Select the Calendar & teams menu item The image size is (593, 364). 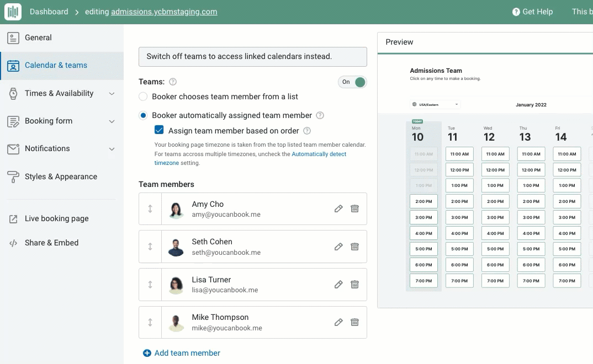click(62, 65)
